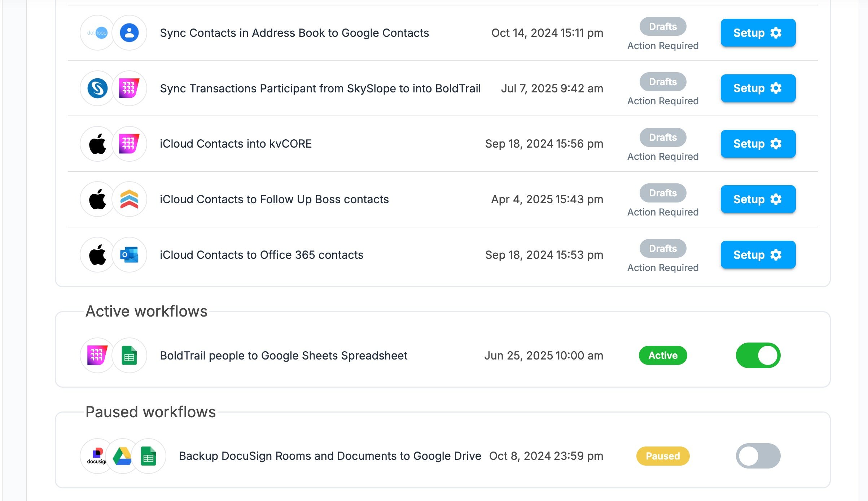
Task: Open the BoldTrail people to Google Sheets workflow
Action: [x=284, y=356]
